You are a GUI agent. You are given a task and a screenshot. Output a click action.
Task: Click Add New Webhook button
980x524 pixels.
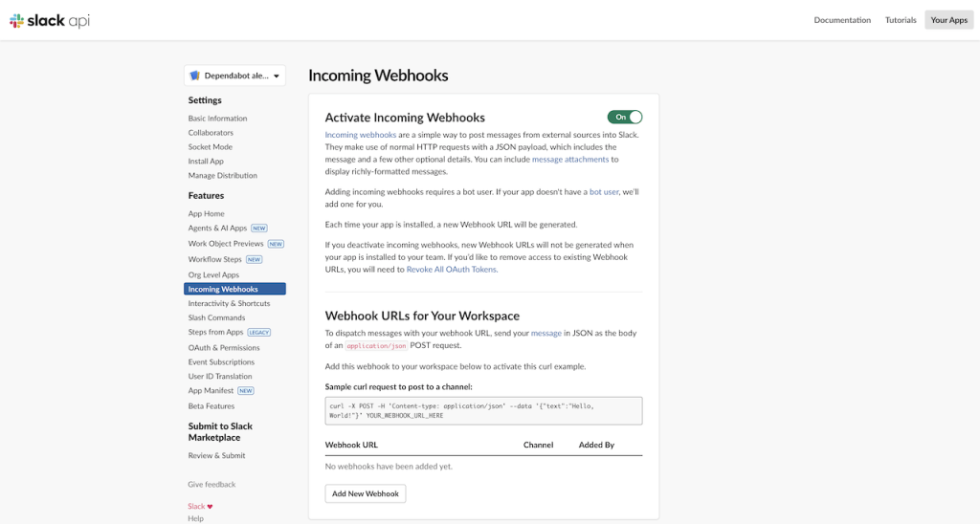click(x=365, y=493)
